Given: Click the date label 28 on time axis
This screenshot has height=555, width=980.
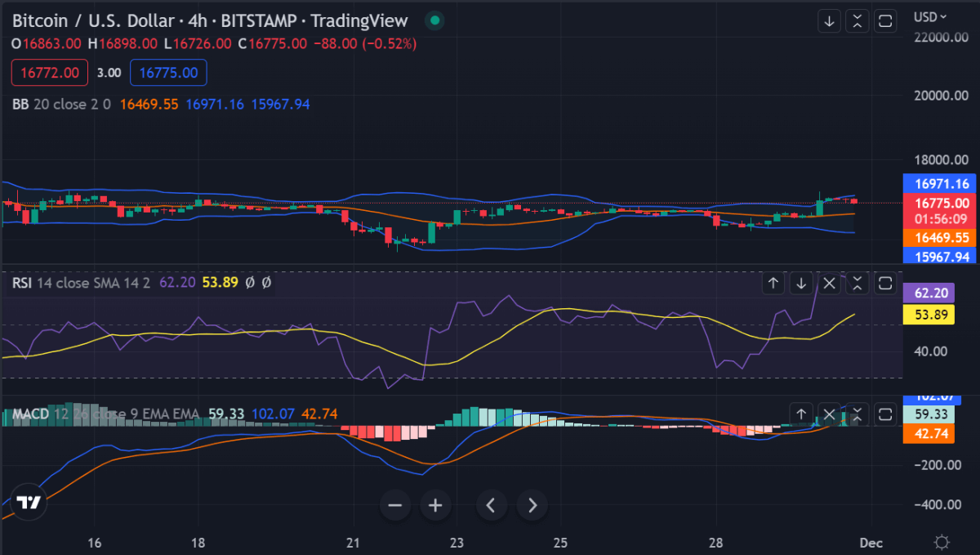Looking at the screenshot, I should [715, 543].
